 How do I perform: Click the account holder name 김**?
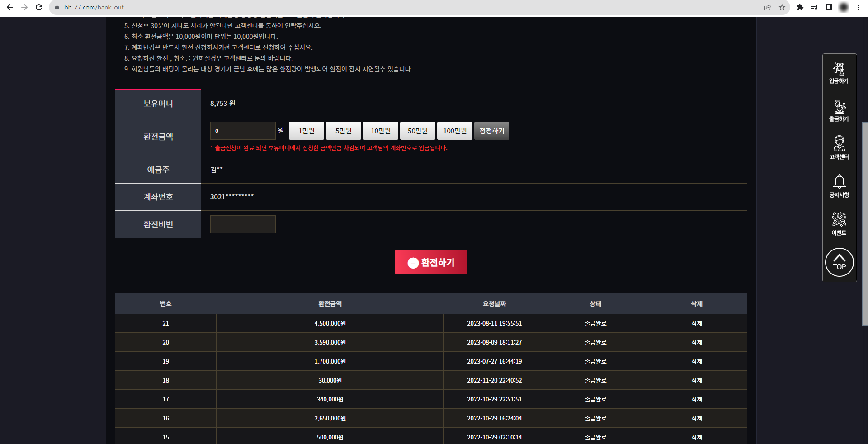[217, 170]
